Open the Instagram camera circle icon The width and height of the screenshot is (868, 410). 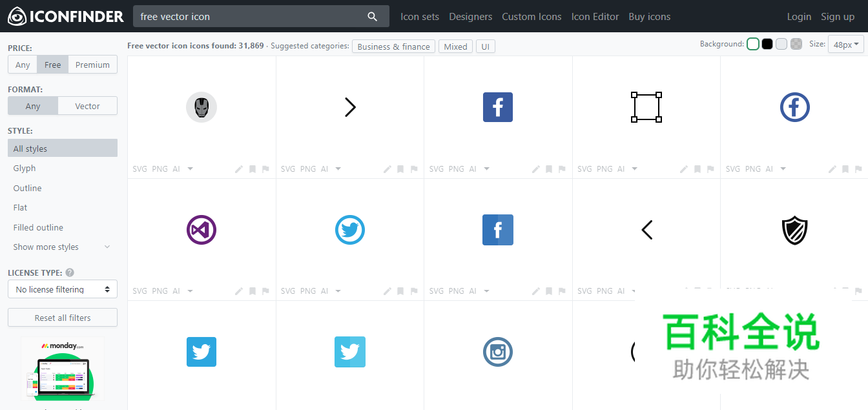click(498, 352)
